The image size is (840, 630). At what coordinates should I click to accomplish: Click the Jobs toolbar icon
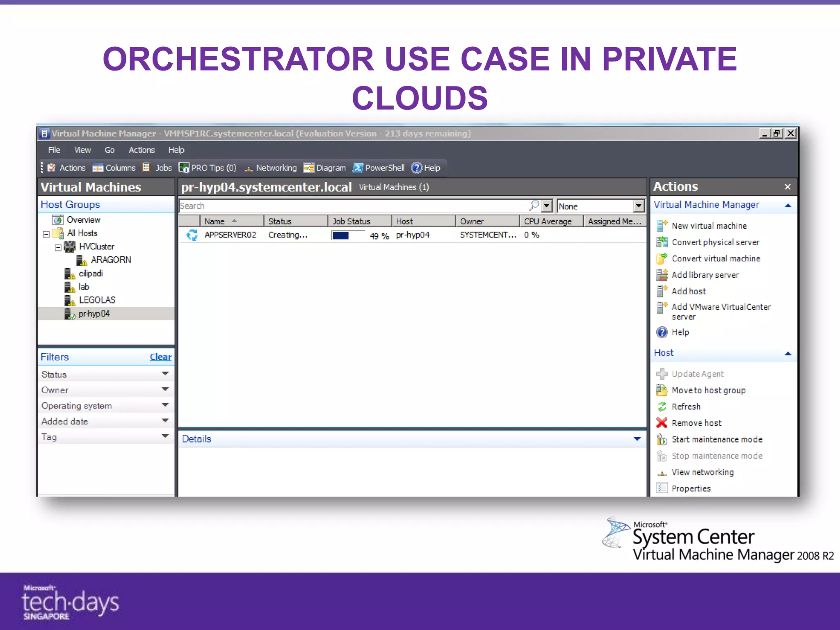tap(146, 168)
